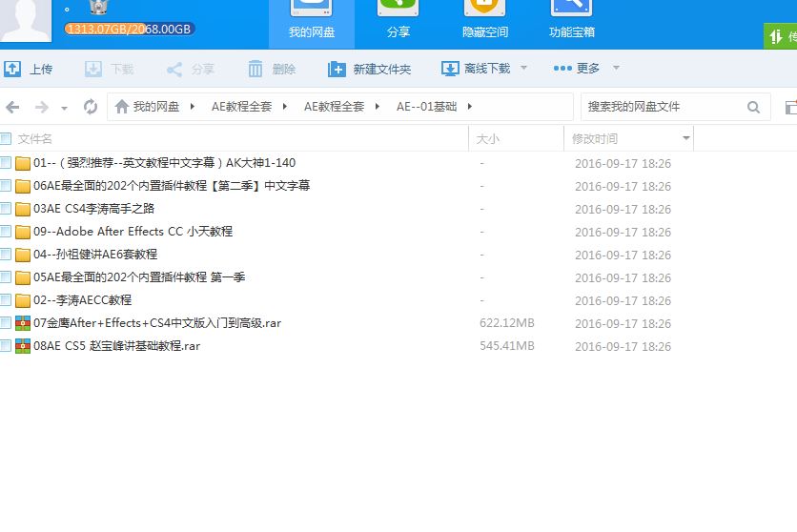This screenshot has height=532, width=797.
Task: Click the storage usage bar 1313.07GB/2068.00GB
Action: tap(129, 29)
